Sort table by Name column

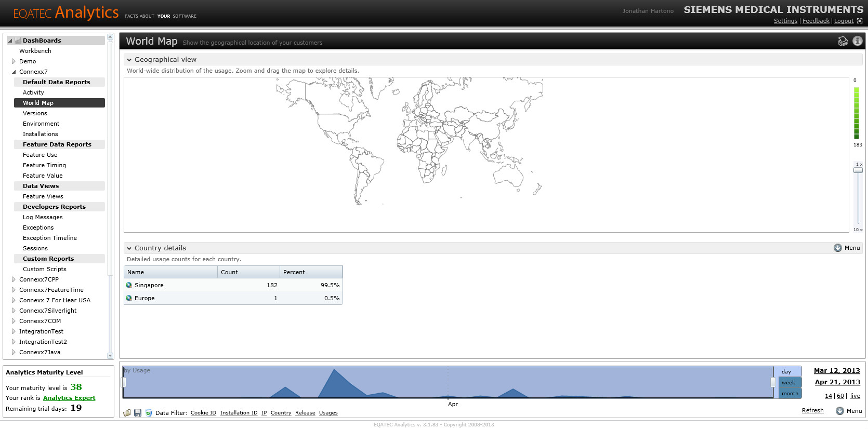(170, 272)
